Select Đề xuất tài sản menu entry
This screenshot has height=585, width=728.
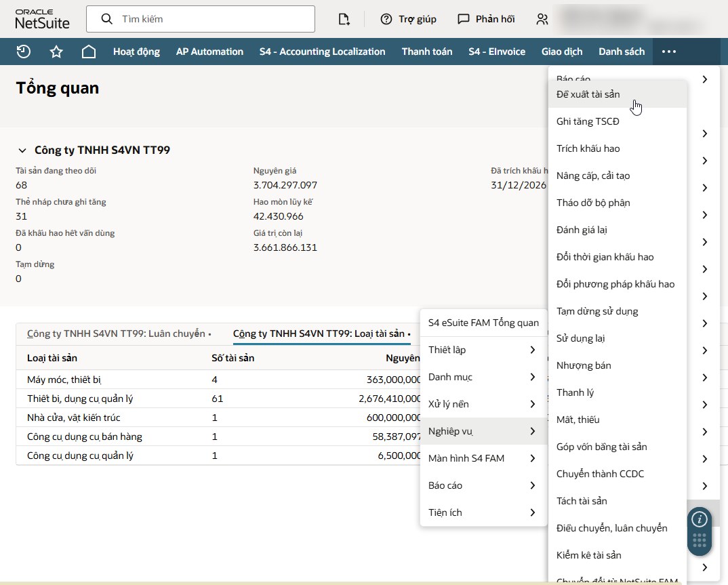[x=617, y=94]
